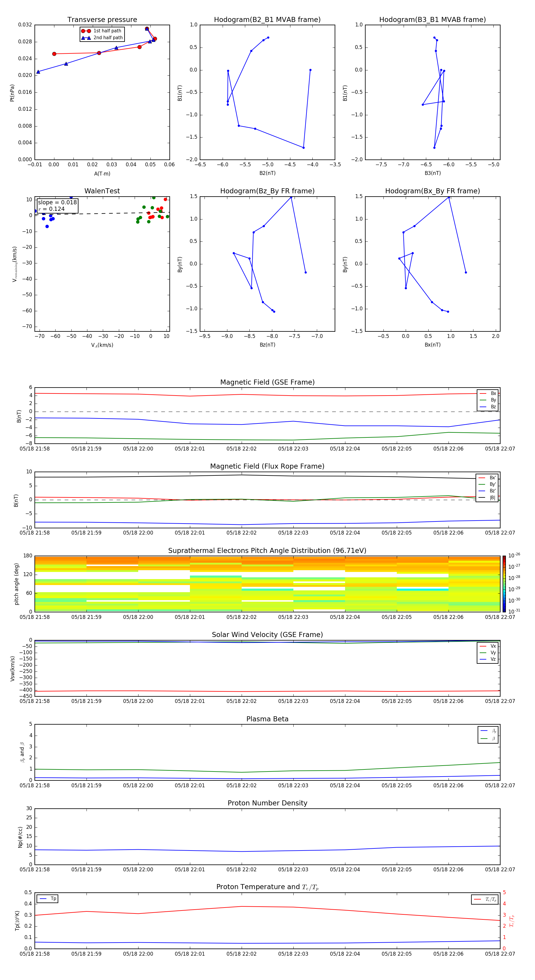This screenshot has width=535, height=980.
Task: Click the pitch angle spectrogram colorbar
Action: tap(504, 584)
